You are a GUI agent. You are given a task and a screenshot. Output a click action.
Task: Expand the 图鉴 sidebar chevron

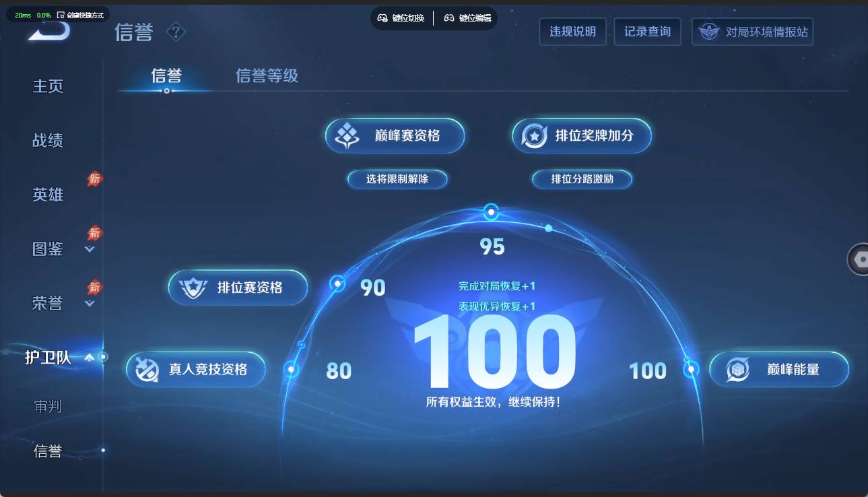click(90, 250)
